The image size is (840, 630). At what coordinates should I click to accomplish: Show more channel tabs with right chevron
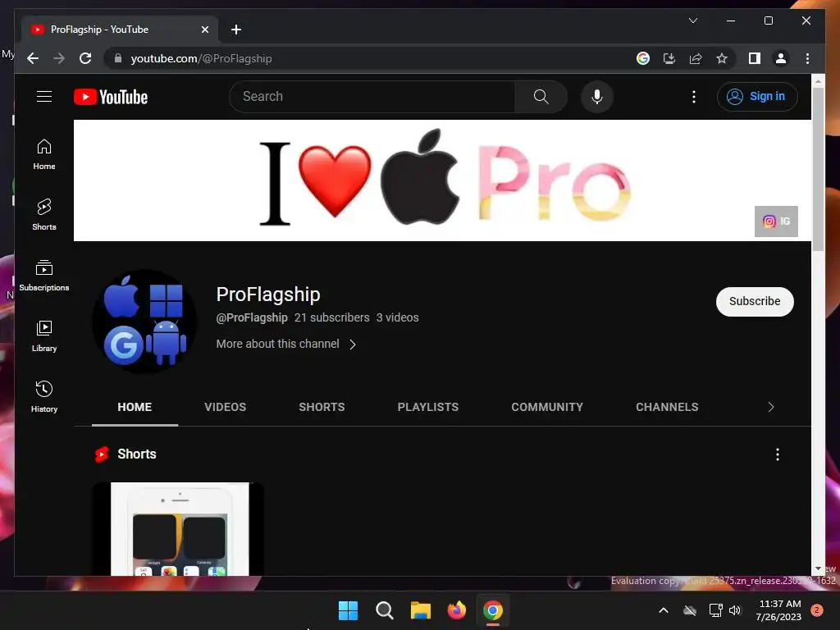click(770, 407)
